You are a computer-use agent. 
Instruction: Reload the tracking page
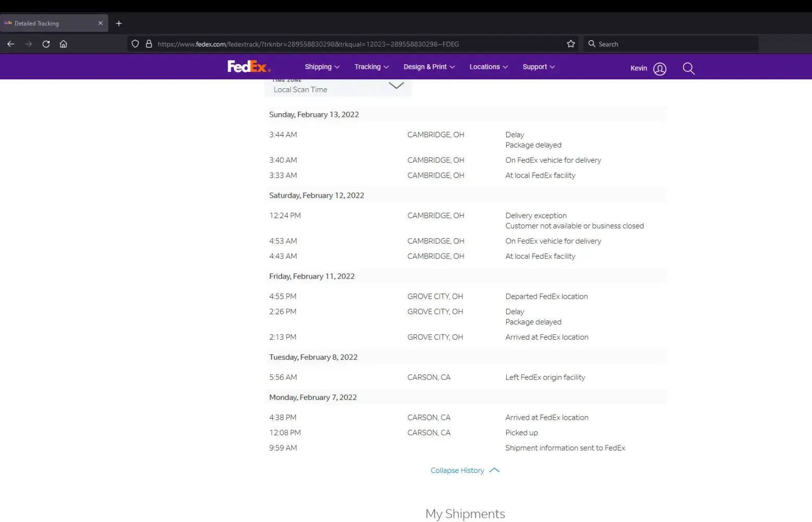click(46, 44)
